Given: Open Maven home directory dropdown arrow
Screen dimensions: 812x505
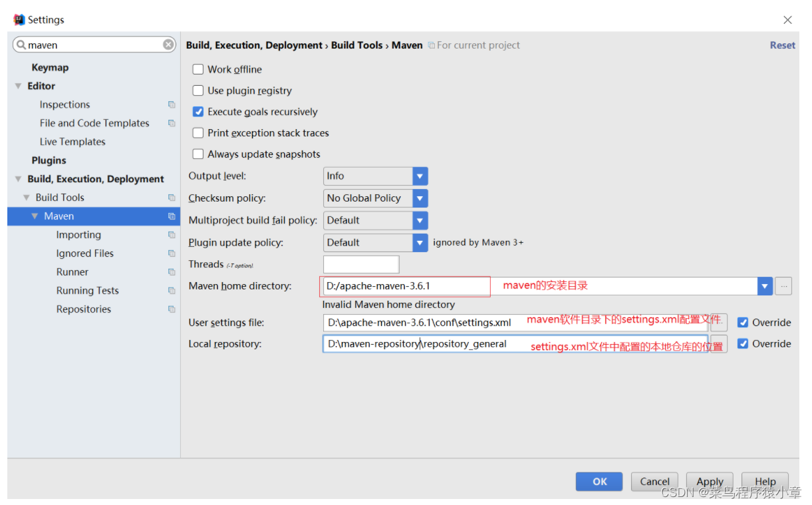Looking at the screenshot, I should pos(765,286).
